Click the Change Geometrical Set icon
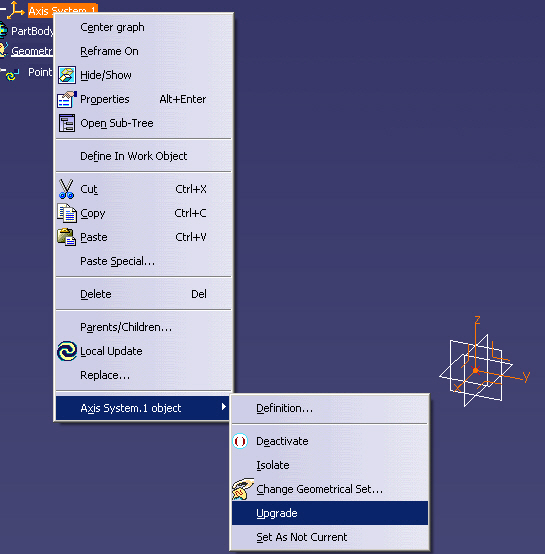This screenshot has width=545, height=554. pyautogui.click(x=242, y=489)
